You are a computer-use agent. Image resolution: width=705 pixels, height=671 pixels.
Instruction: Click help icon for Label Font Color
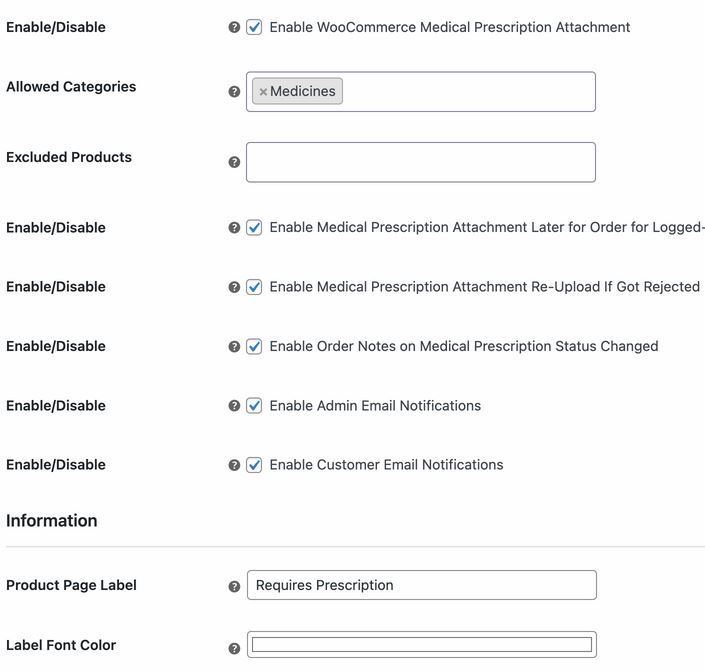(234, 649)
